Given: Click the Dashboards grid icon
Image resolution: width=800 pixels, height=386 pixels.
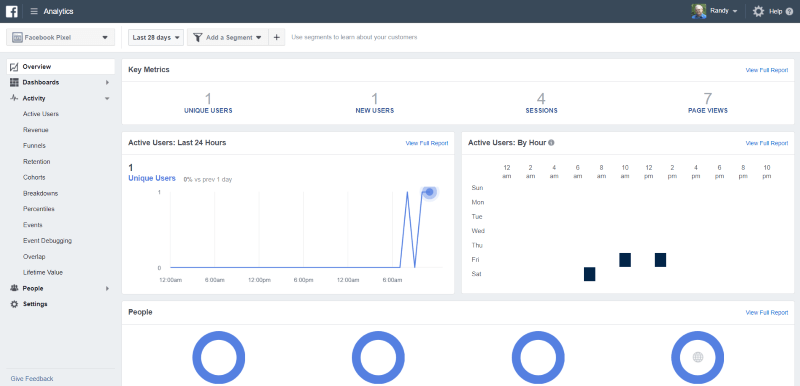Looking at the screenshot, I should [14, 83].
